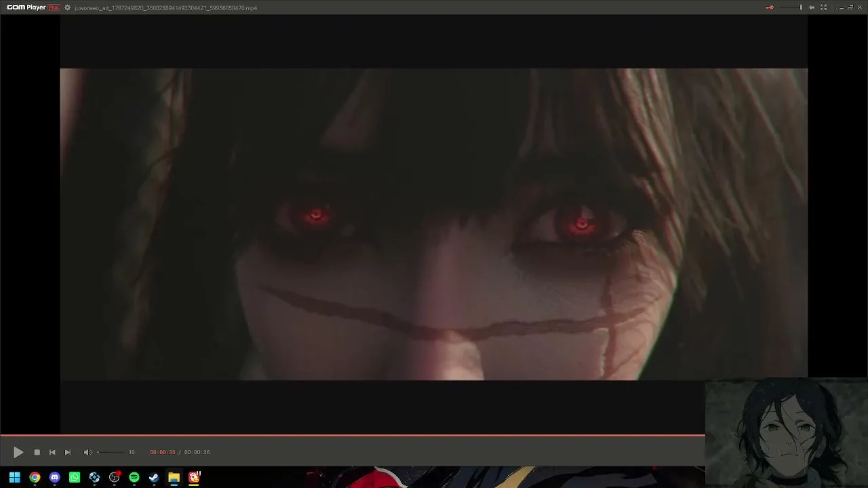
Task: Adjust the title bar transparency slider
Action: [791, 7]
